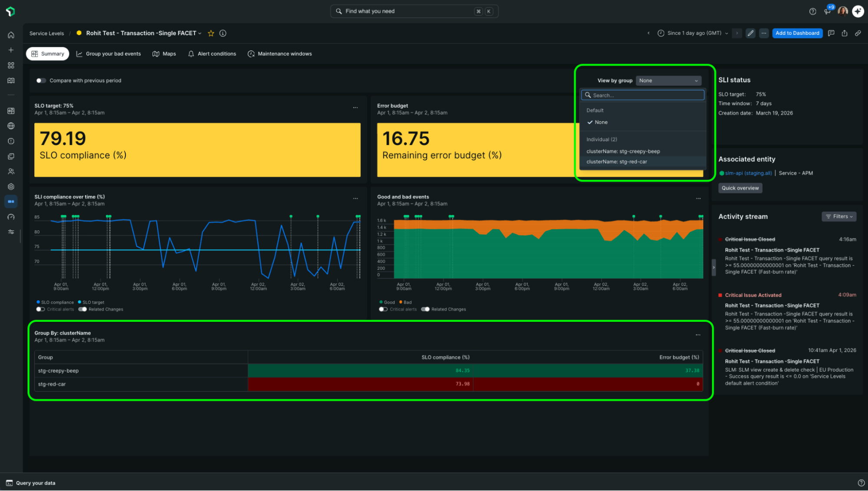The width and height of the screenshot is (868, 491).
Task: Go to previous time range arrow
Action: point(649,33)
